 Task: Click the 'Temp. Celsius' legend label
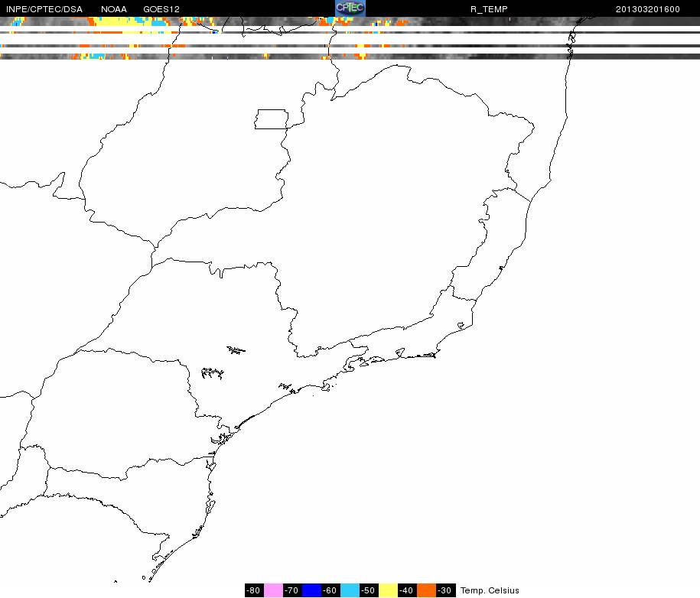pos(490,590)
